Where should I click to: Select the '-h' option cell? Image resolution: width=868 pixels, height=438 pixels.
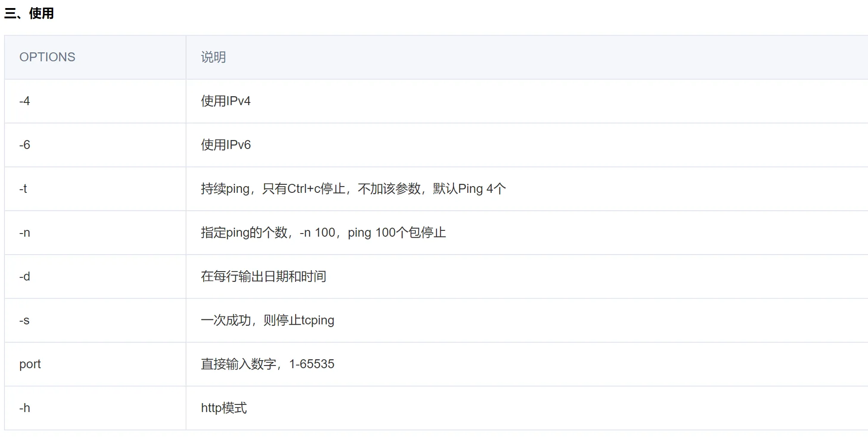click(25, 408)
